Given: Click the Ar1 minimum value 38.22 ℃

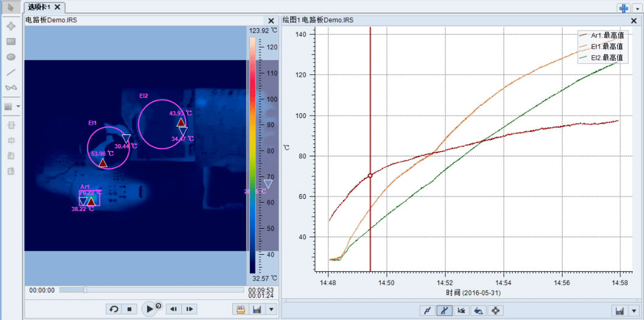Looking at the screenshot, I should point(83,209).
